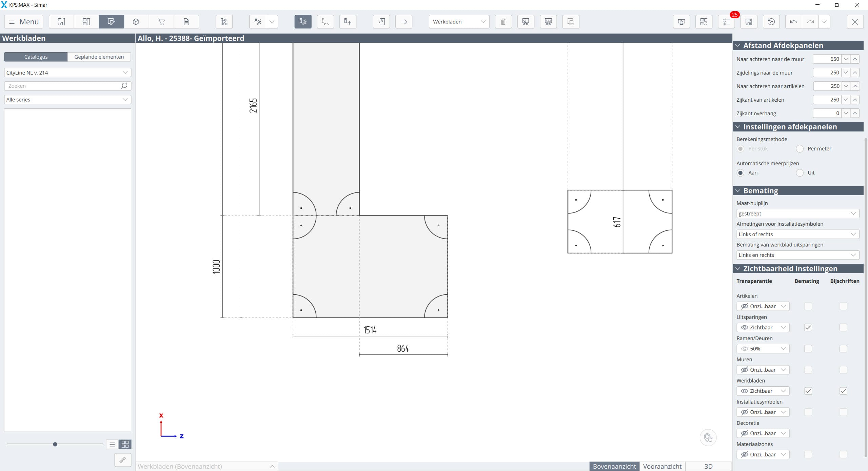
Task: Toggle Bijschriften checkbox for Werkbladen
Action: click(x=843, y=391)
